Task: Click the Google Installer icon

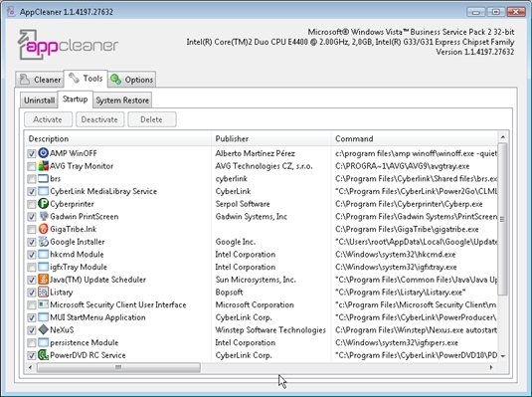Action: 43,242
